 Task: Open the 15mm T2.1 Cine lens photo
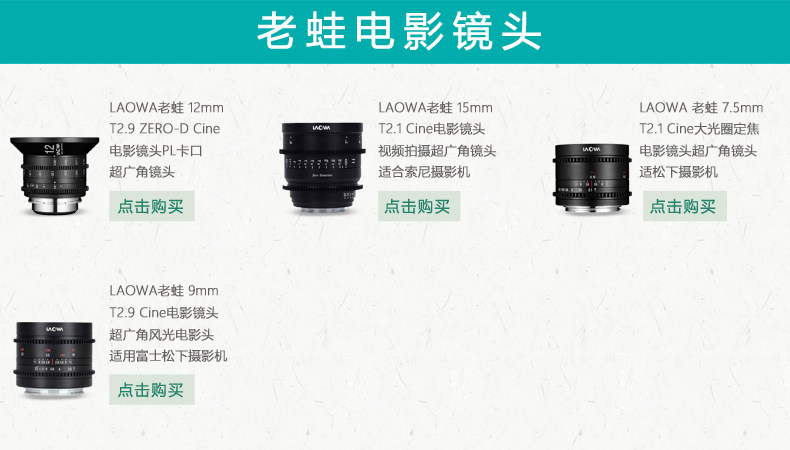(321, 167)
